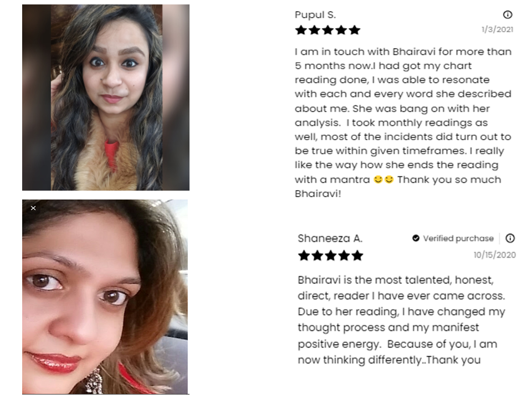Click the first star of Shaneeza's rating
The height and width of the screenshot is (399, 532).
pos(304,255)
